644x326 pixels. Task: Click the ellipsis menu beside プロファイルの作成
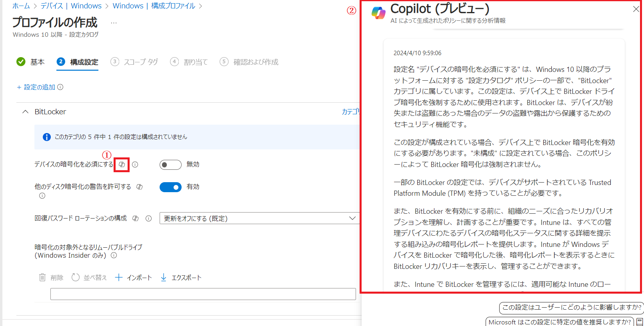pyautogui.click(x=114, y=23)
